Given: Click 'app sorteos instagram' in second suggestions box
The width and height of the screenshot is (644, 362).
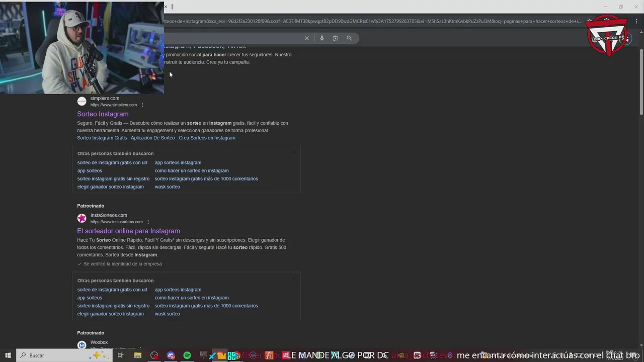Looking at the screenshot, I should (178, 290).
